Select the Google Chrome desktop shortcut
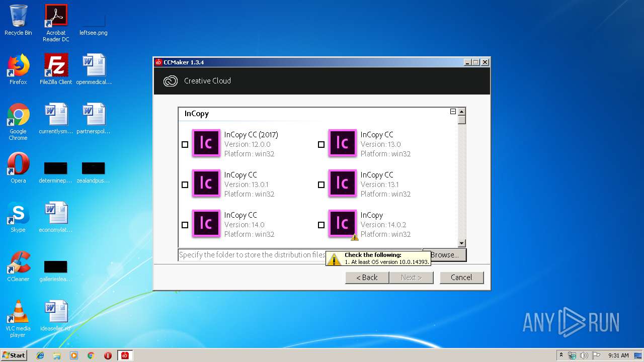Viewport: 644px width, 362px height. point(18,122)
